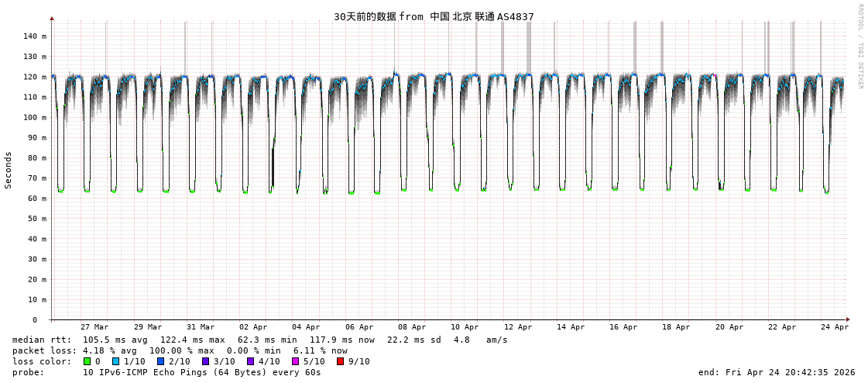Select the violet 4/10 loss swatch

point(250,361)
